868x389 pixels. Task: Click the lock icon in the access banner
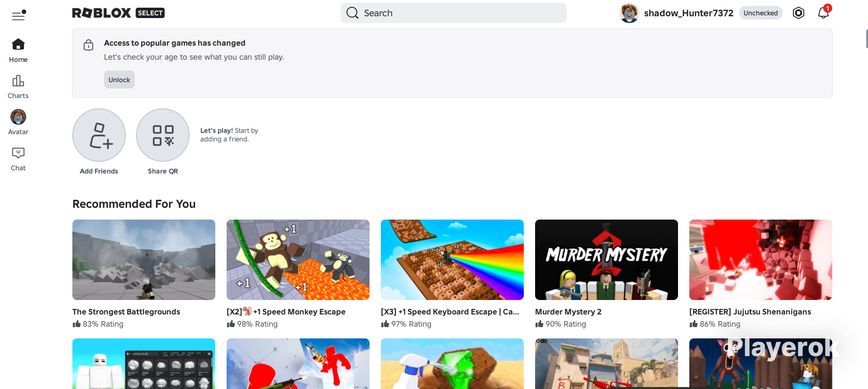click(89, 45)
